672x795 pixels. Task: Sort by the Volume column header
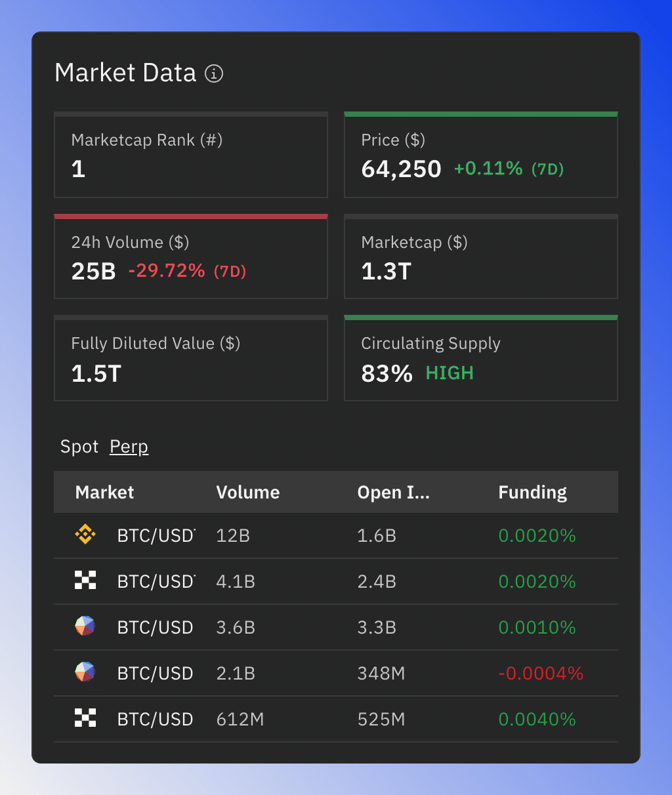pyautogui.click(x=248, y=492)
